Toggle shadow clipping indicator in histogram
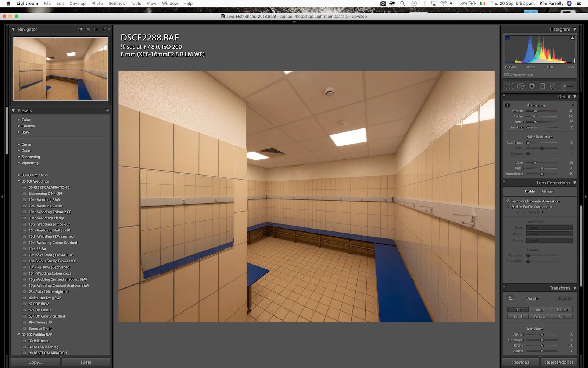The image size is (588, 368). pos(508,38)
